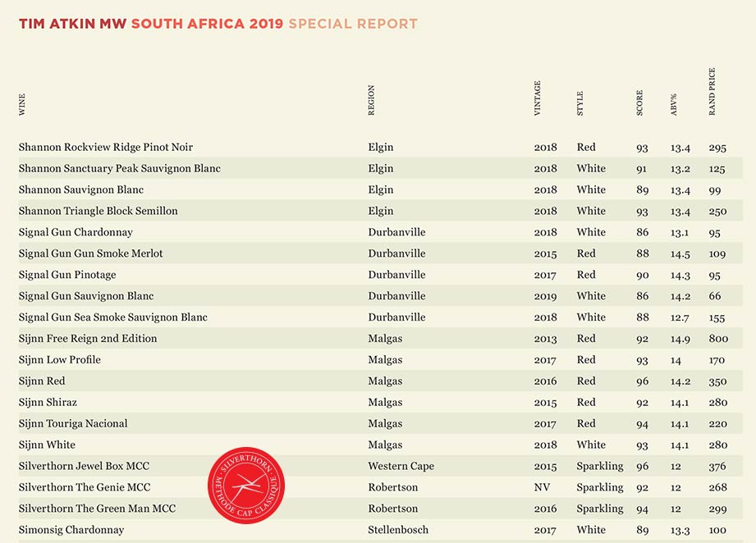Screen dimensions: 756x543
Task: Click Elgin region for Shannon Rockview Ridge
Action: (381, 148)
